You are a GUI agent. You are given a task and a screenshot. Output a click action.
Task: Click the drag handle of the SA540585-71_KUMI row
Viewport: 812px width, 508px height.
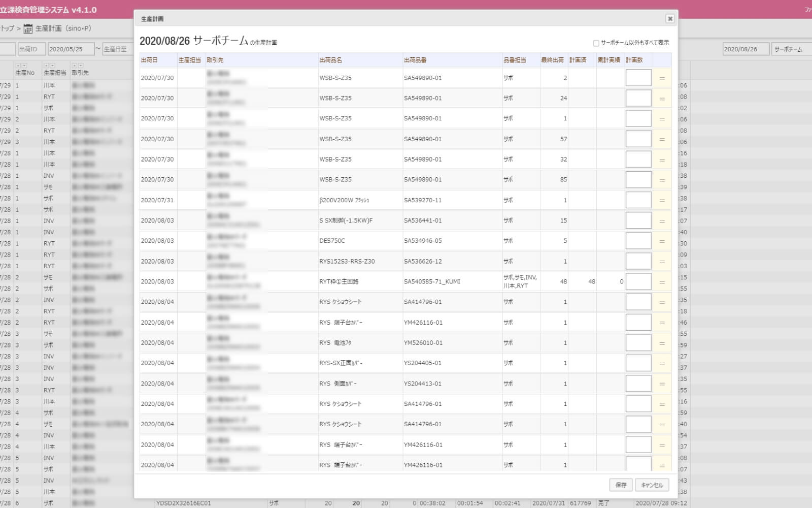[x=662, y=282]
